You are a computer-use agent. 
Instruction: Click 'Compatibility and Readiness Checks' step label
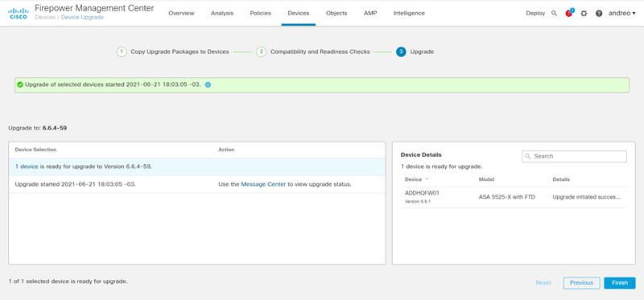coord(320,52)
